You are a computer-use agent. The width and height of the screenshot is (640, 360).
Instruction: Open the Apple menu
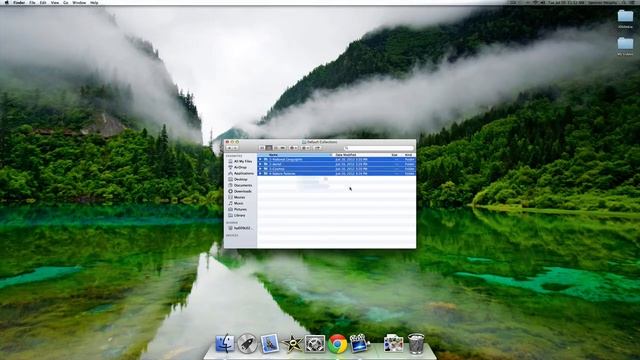pyautogui.click(x=6, y=2)
